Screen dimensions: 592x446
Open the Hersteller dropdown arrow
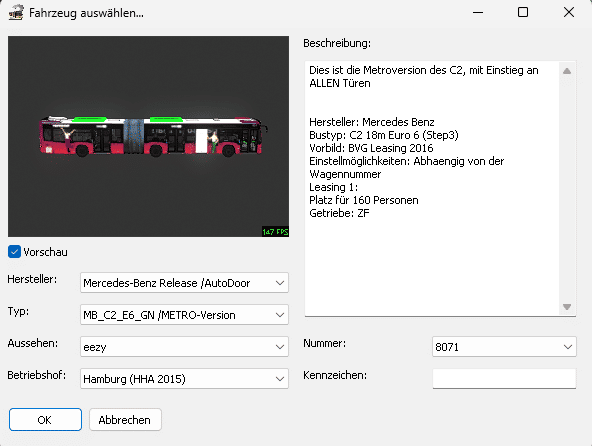pos(280,283)
